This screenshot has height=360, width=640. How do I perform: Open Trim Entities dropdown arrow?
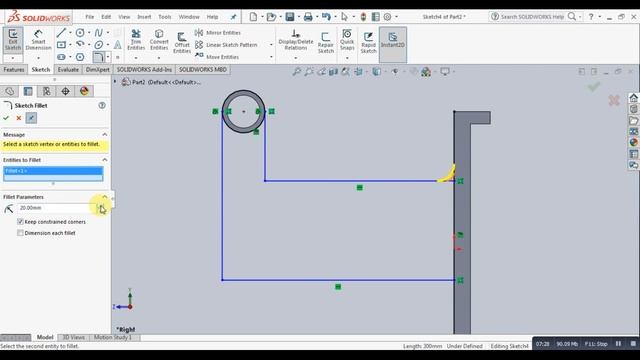pos(136,58)
